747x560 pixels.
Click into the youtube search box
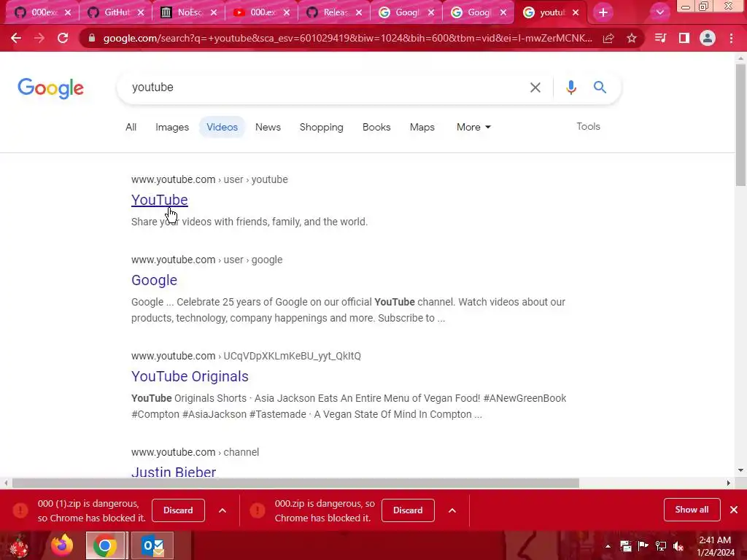point(324,87)
